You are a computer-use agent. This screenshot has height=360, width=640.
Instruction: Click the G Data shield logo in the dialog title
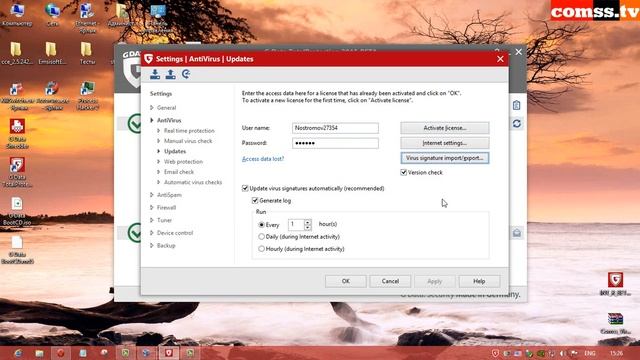tap(149, 59)
